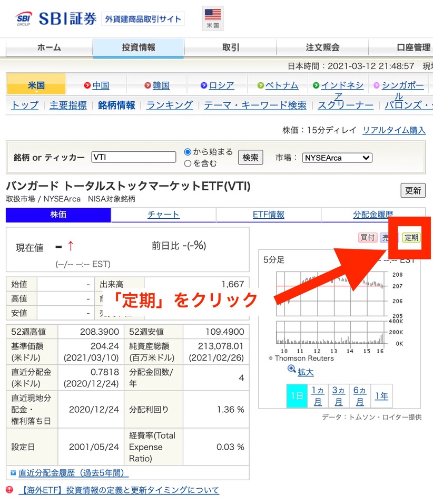433x504 pixels.
Task: Go to the 中国 market link
Action: 101,85
